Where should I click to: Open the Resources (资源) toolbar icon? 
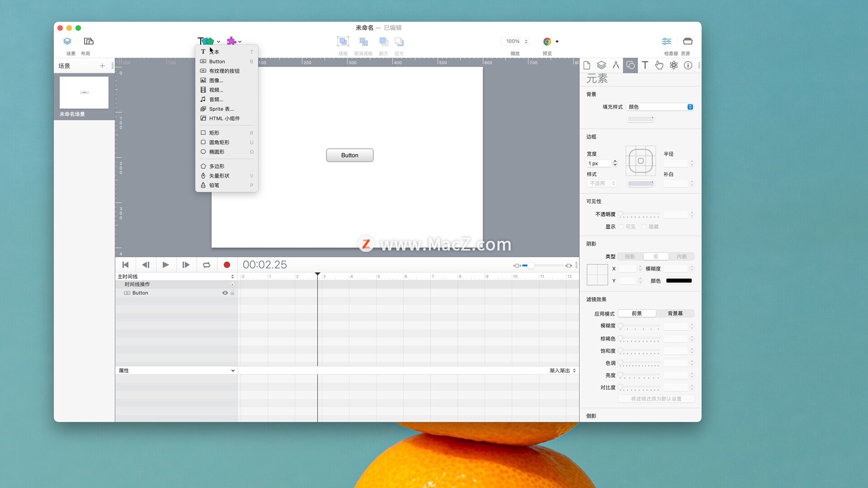coord(688,41)
